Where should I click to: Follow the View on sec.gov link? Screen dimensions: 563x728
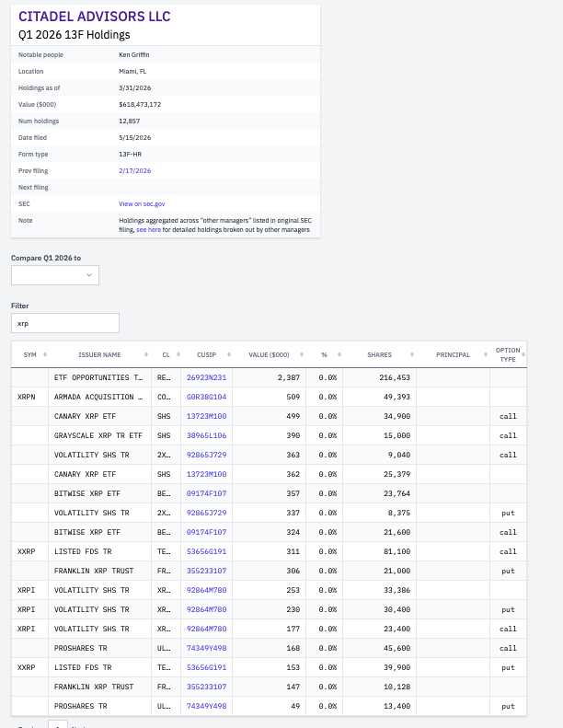pyautogui.click(x=142, y=203)
